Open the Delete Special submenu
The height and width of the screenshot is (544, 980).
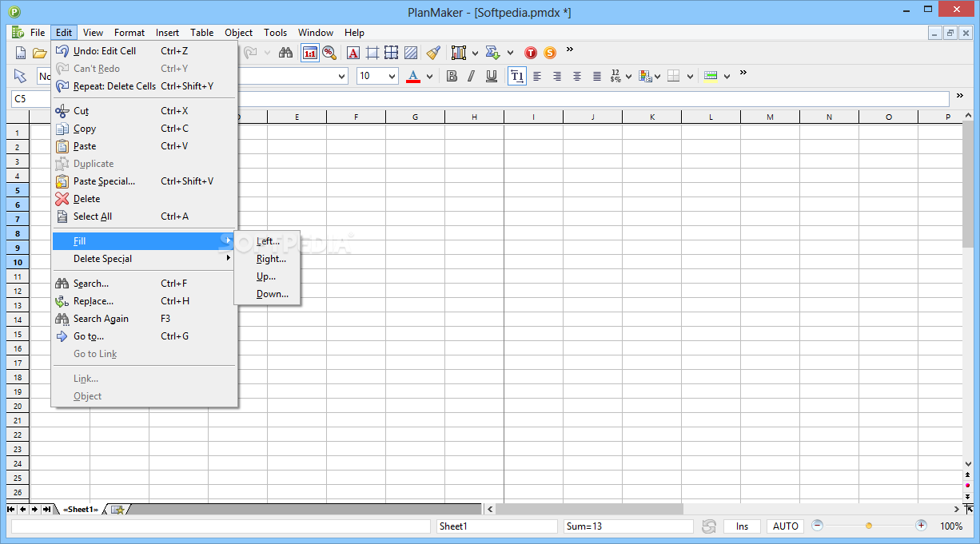[x=145, y=259]
